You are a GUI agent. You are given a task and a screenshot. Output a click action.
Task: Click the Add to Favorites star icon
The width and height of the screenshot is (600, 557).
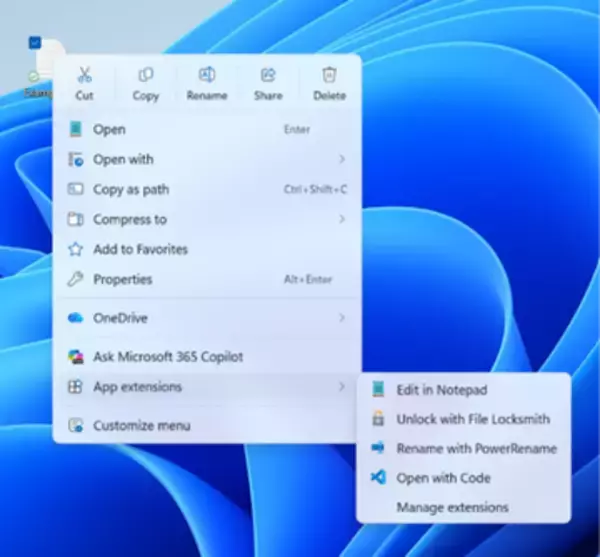click(x=76, y=249)
